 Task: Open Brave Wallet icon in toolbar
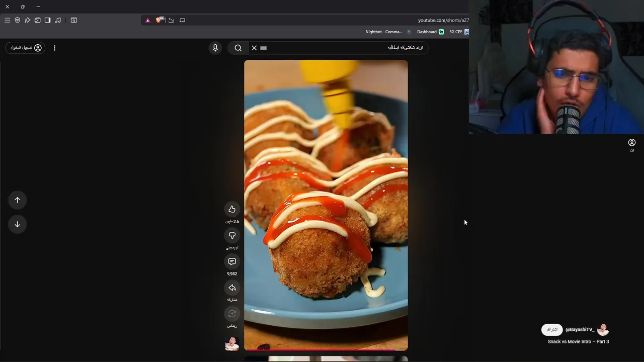[37, 20]
